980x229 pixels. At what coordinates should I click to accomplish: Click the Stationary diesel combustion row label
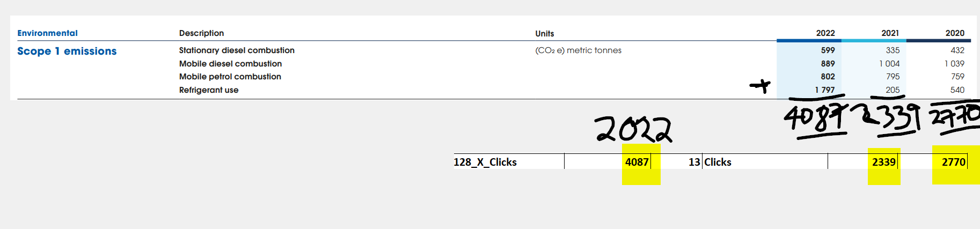[x=237, y=50]
